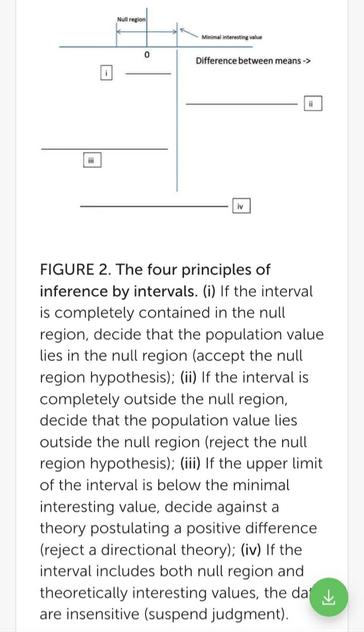Select the boxed 'iv' label in figure
This screenshot has height=632, width=364.
[x=241, y=206]
